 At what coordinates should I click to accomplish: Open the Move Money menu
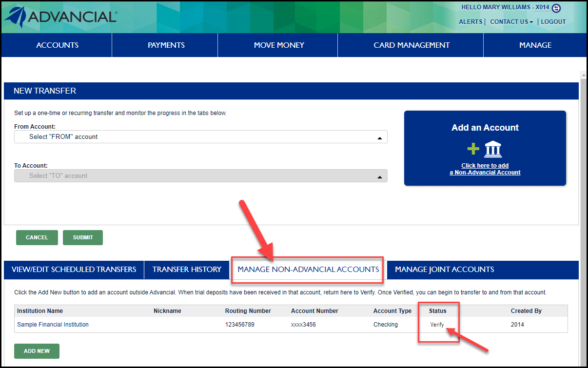278,45
